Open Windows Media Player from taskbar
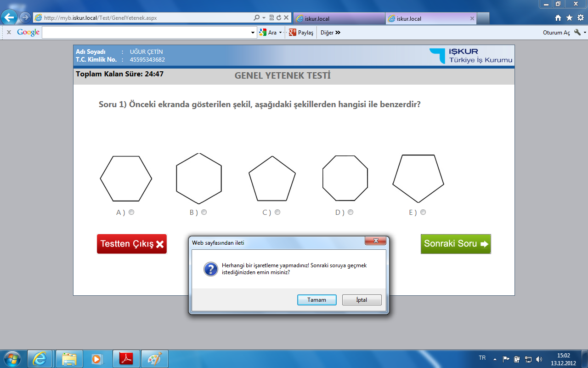This screenshot has height=368, width=588. click(x=96, y=359)
